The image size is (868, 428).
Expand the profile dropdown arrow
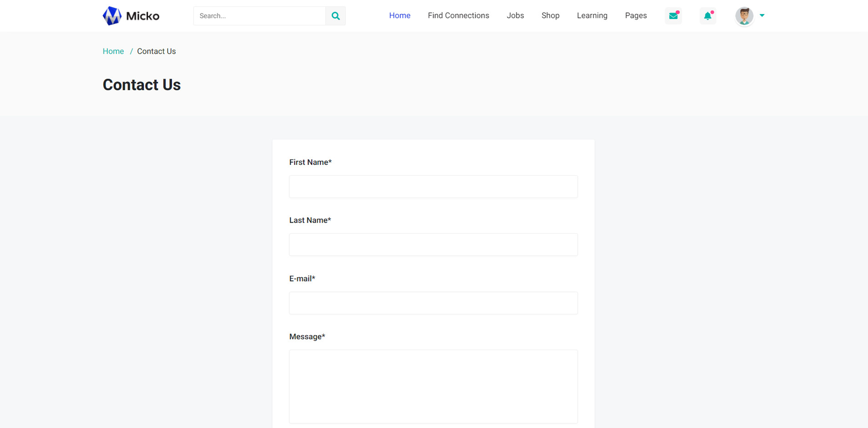pos(762,15)
